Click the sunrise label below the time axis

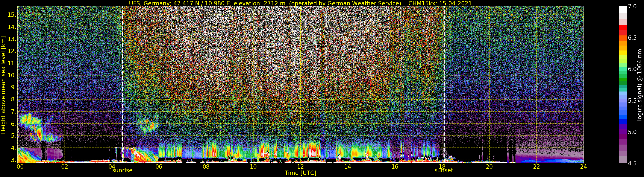coord(122,171)
